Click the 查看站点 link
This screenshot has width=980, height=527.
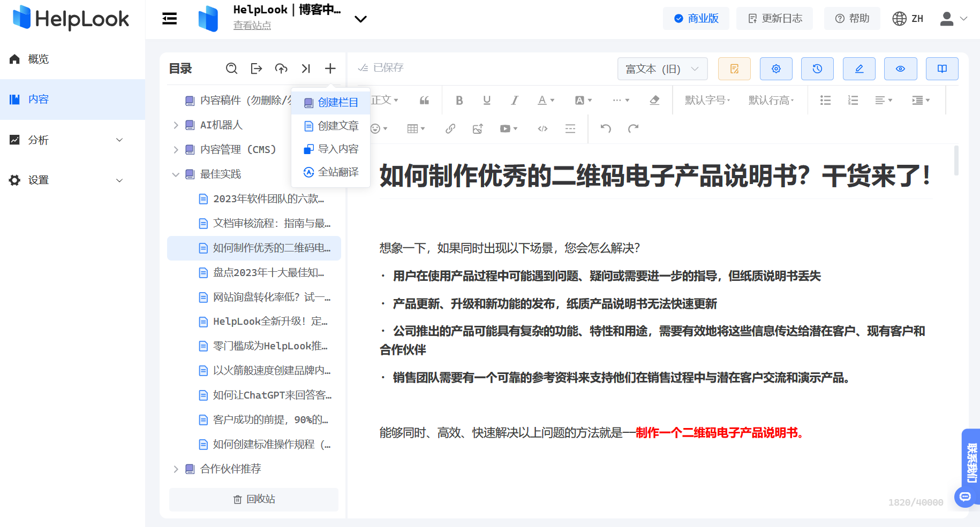click(x=252, y=25)
